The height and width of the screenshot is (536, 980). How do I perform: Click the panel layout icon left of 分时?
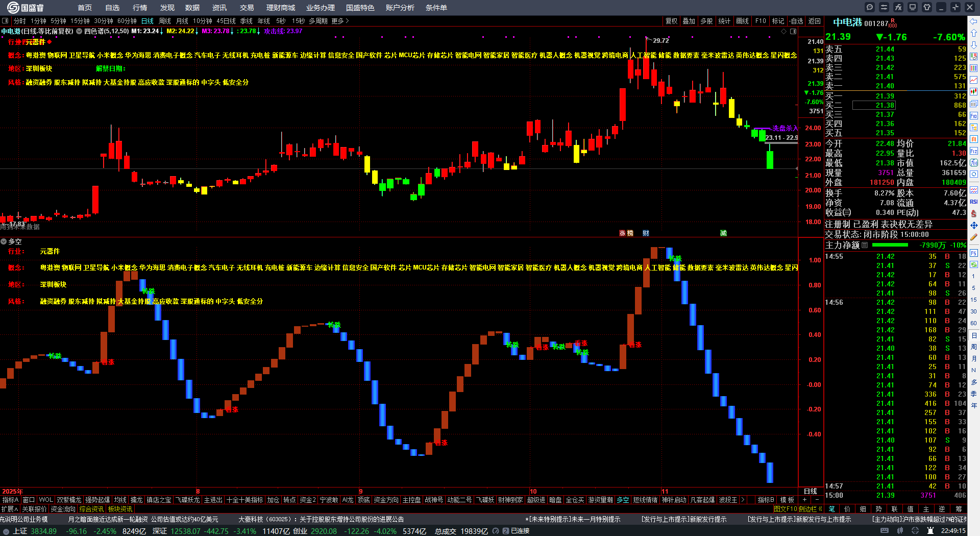tap(5, 21)
